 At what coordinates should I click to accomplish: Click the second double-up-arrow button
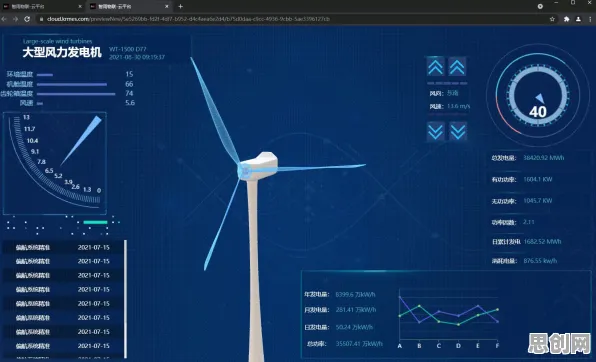pos(457,67)
